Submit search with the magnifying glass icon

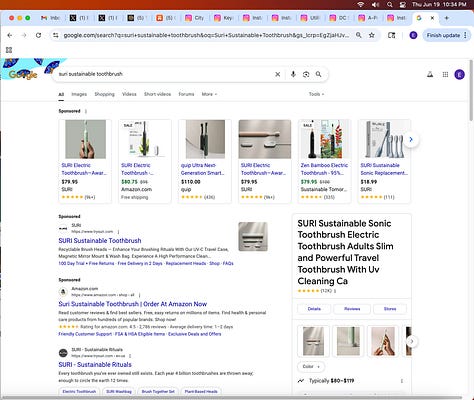click(x=319, y=74)
